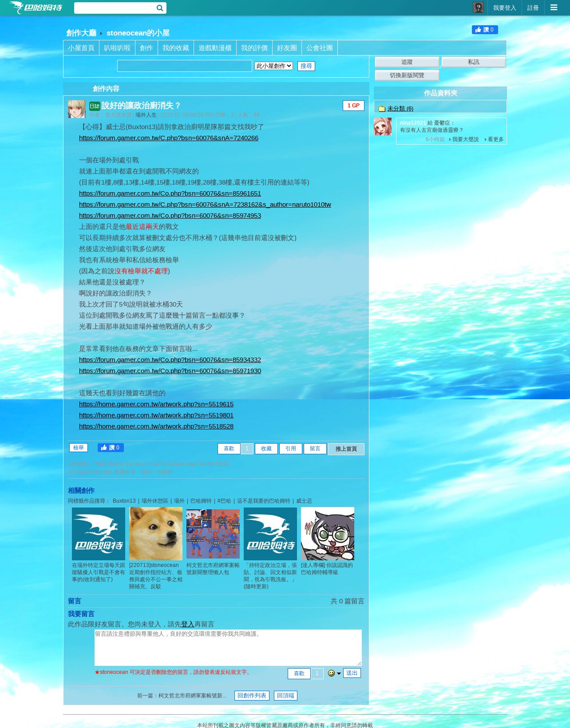Click the Buxton13 tag link

(x=124, y=501)
